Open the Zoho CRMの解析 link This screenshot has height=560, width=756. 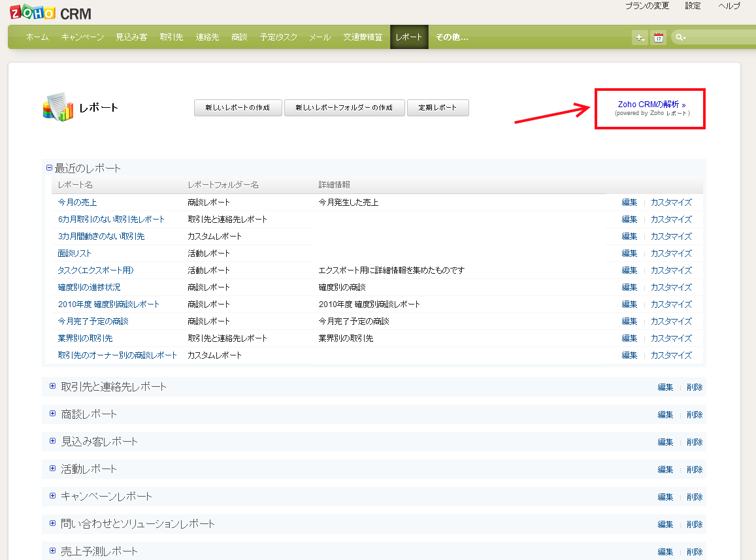coord(651,105)
